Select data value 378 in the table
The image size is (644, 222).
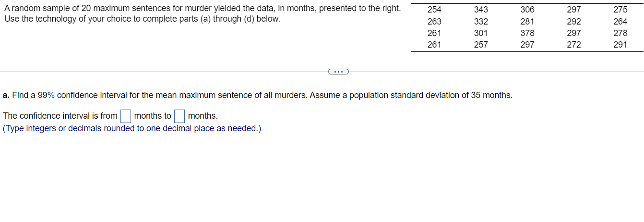(527, 33)
